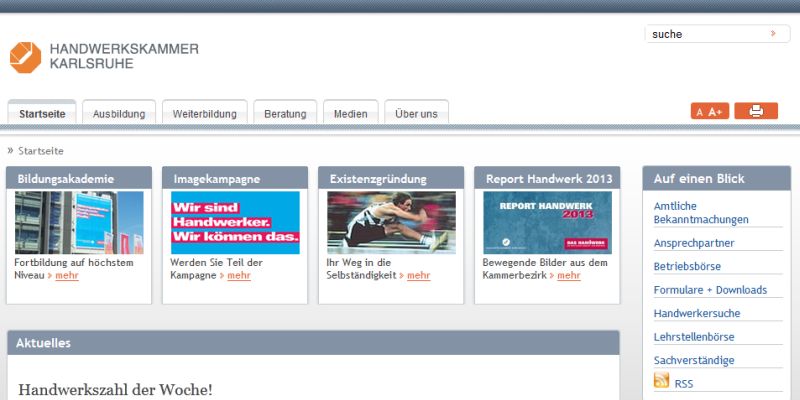Click the Aktuelles section heading
Screen dimensions: 800x400
point(43,343)
